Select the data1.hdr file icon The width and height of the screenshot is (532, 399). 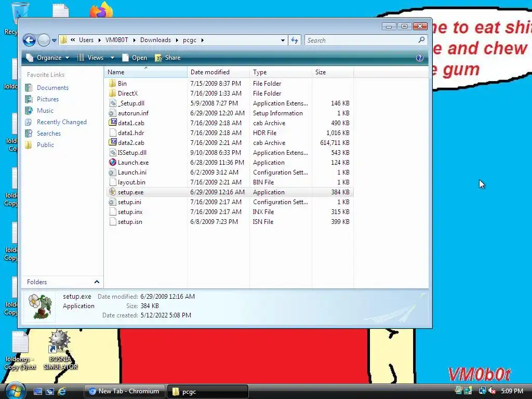tap(113, 132)
